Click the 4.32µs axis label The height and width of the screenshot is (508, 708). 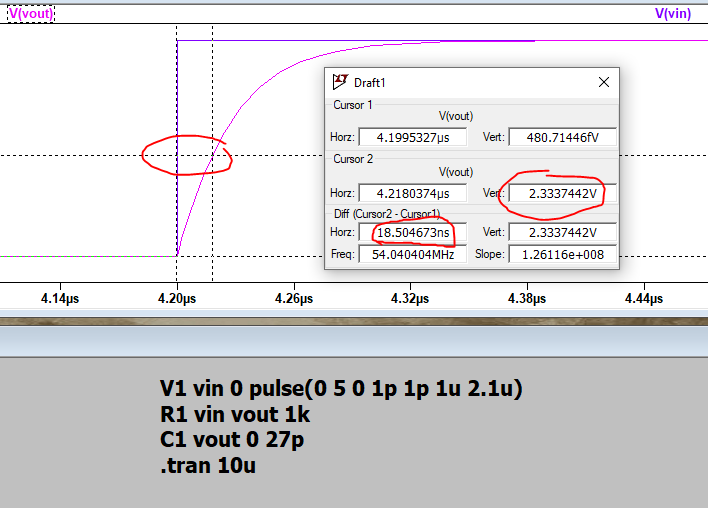(410, 298)
